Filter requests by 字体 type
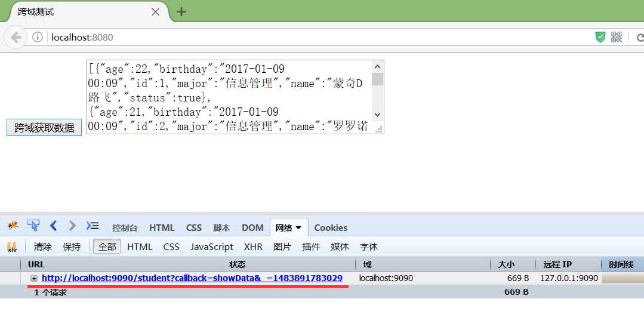The image size is (644, 324). [368, 247]
